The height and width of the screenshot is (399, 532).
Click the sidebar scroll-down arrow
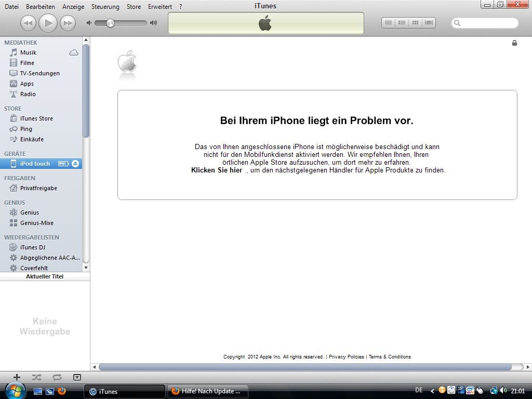[86, 268]
